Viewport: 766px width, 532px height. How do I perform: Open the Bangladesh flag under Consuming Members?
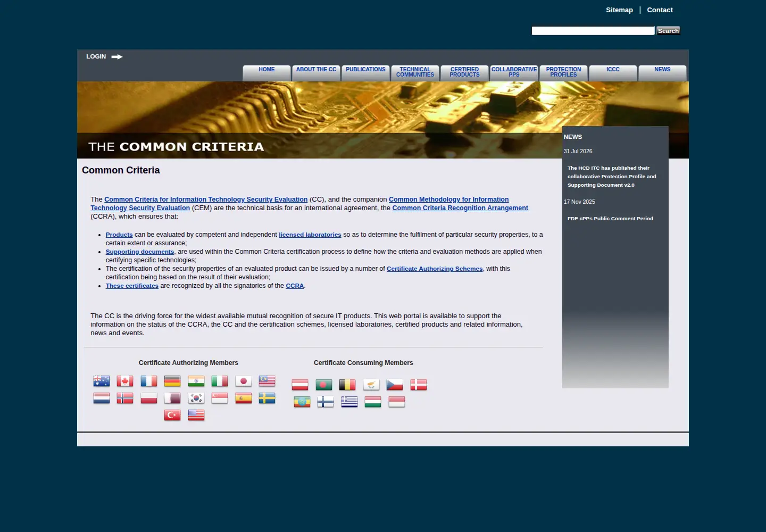pos(323,385)
